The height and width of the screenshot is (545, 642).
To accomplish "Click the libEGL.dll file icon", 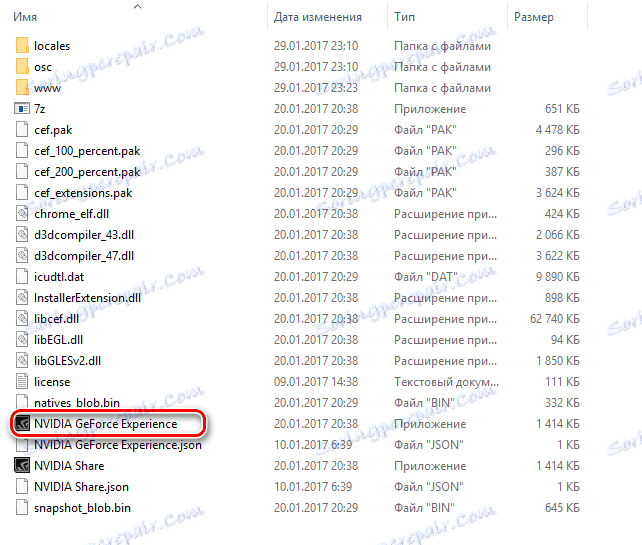I will [x=22, y=339].
